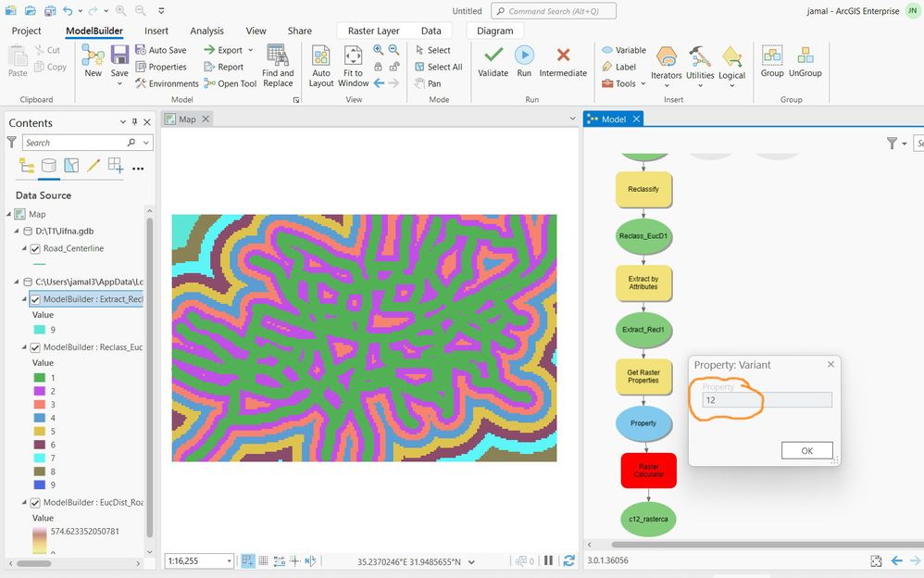Image resolution: width=924 pixels, height=578 pixels.
Task: Switch to the Map view tab
Action: click(187, 119)
